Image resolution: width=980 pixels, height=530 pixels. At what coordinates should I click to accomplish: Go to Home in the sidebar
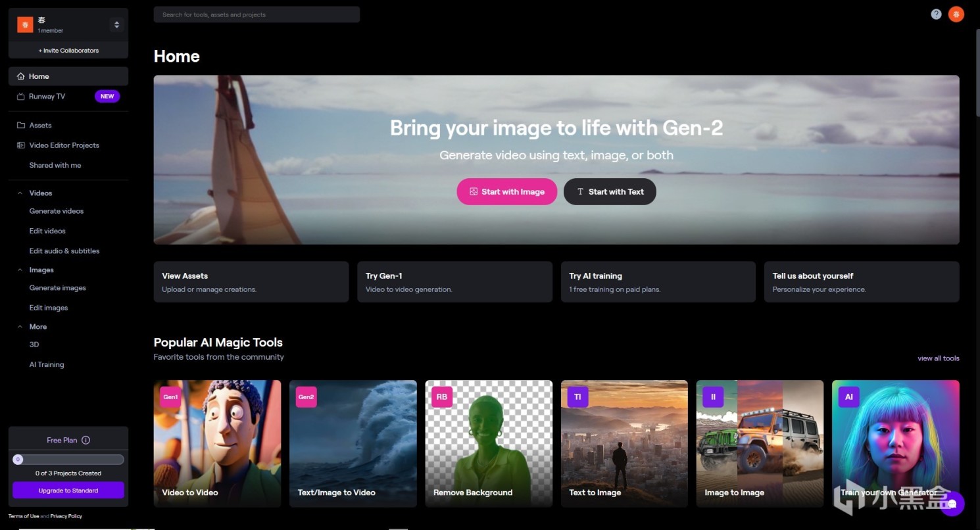click(x=68, y=76)
